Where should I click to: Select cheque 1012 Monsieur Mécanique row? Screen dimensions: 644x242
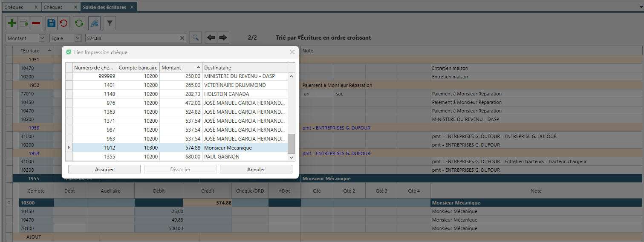pos(177,148)
